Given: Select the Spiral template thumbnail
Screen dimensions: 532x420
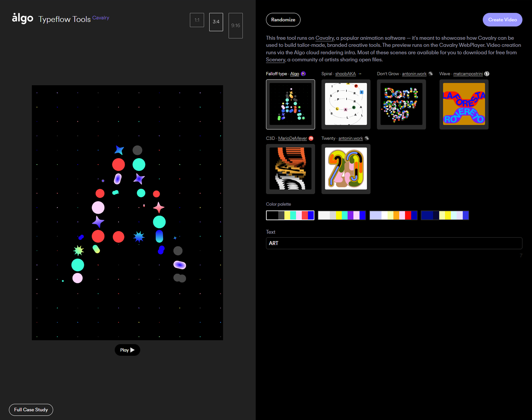Looking at the screenshot, I should 346,104.
